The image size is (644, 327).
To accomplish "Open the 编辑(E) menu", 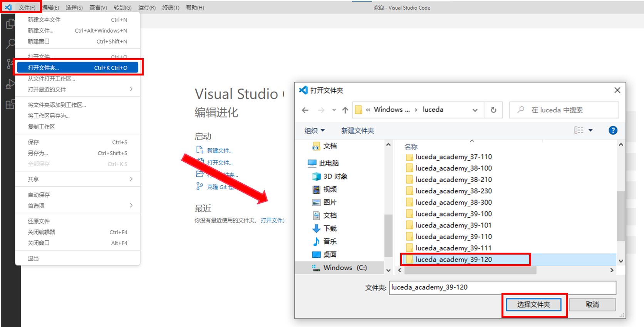I will pos(51,8).
